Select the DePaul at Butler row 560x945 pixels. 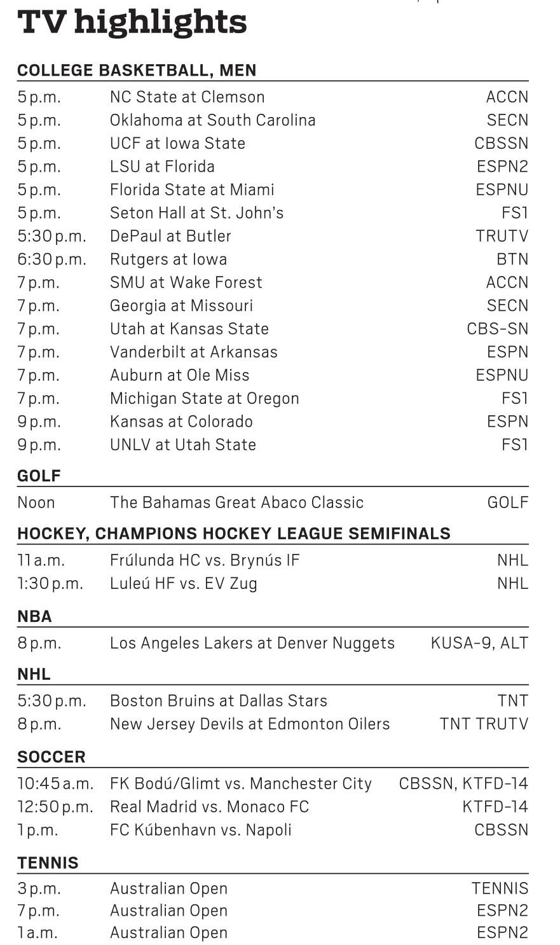170,236
